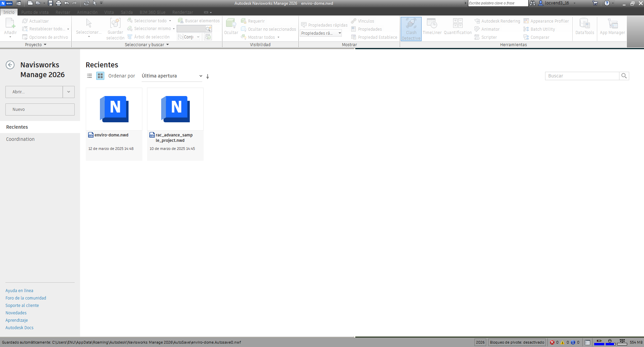This screenshot has width=644, height=347.
Task: Click the network progress bar in status bar
Action: coord(622,342)
